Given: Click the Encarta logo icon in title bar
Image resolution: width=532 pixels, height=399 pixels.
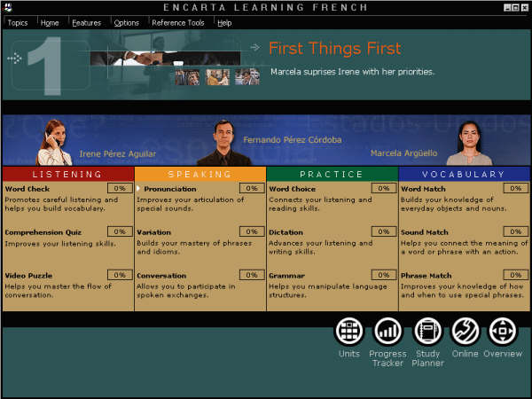Looking at the screenshot, I should pos(7,7).
